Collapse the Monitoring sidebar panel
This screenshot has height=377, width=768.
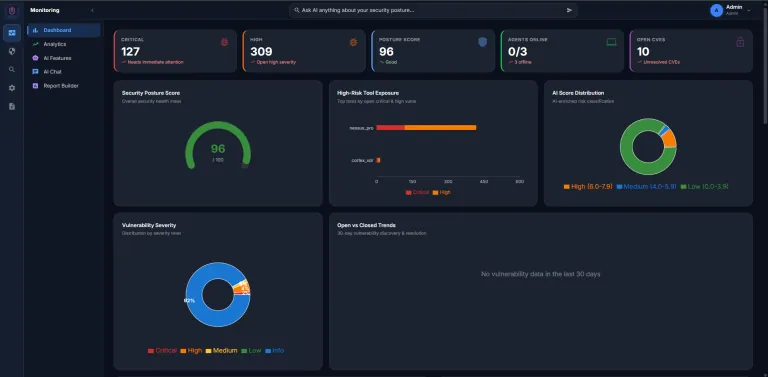(92, 10)
